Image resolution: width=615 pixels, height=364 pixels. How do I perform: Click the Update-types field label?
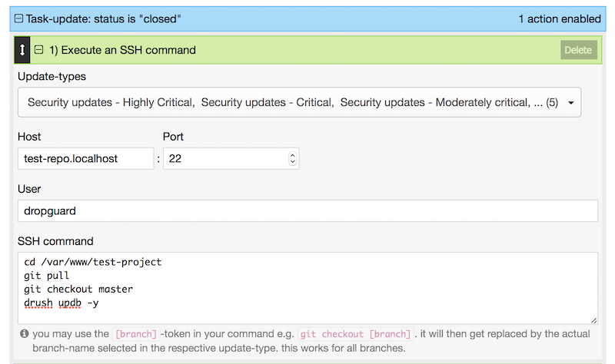pos(52,77)
